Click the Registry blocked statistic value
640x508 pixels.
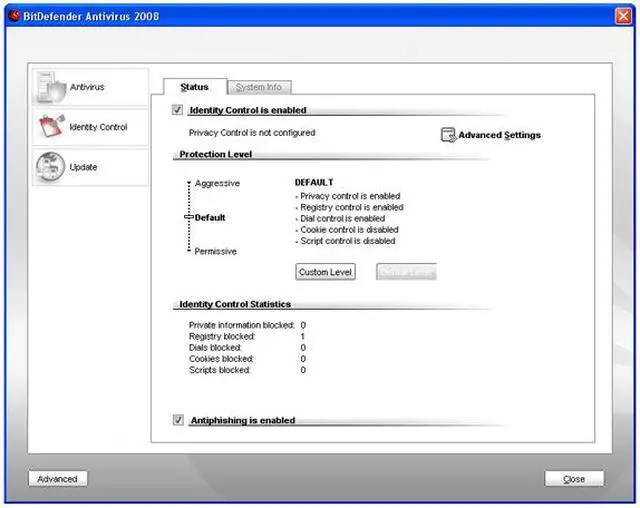pos(303,337)
